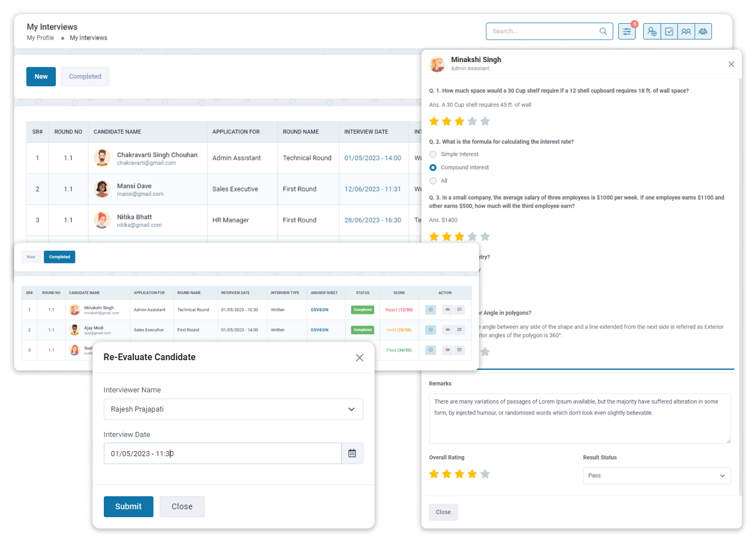Click the group panel icon in toolbar

(703, 32)
